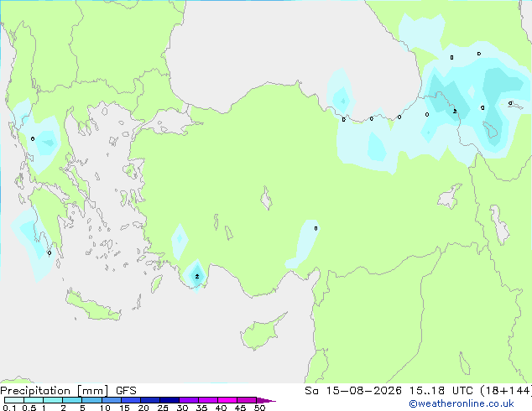This screenshot has height=411, width=532.
Task: Click the '50' legend scale label
Action: 259,408
